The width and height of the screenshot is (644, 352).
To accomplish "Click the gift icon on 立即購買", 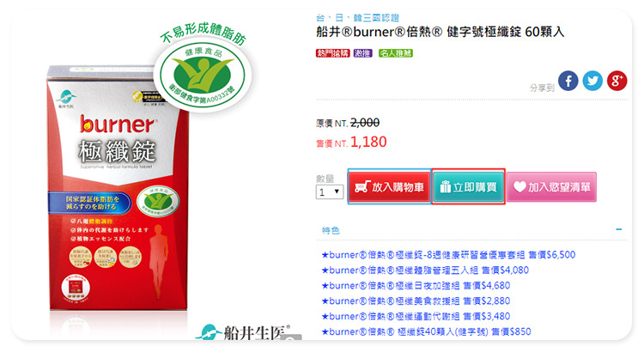I will [445, 187].
